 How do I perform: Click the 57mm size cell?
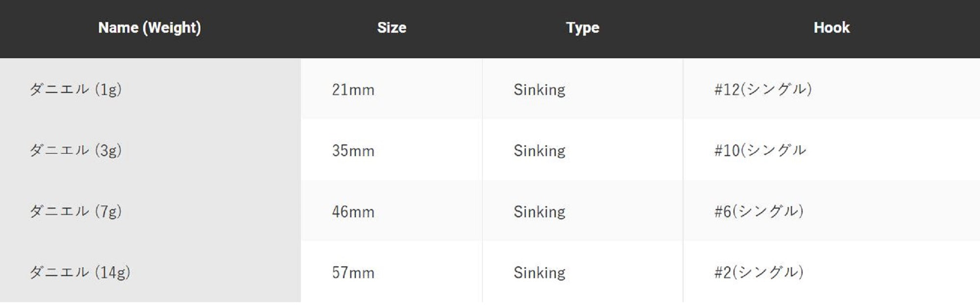(x=353, y=272)
